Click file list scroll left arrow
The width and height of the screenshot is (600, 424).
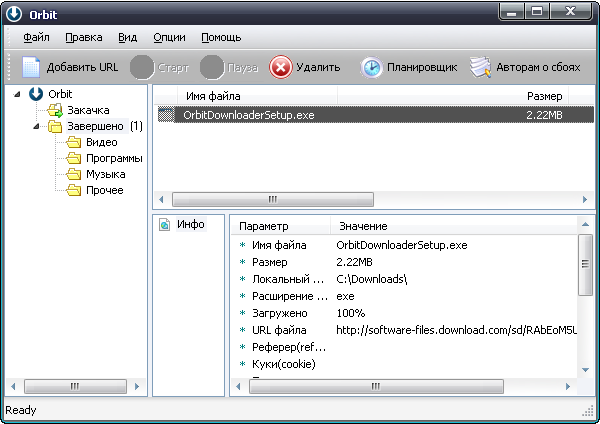point(161,199)
